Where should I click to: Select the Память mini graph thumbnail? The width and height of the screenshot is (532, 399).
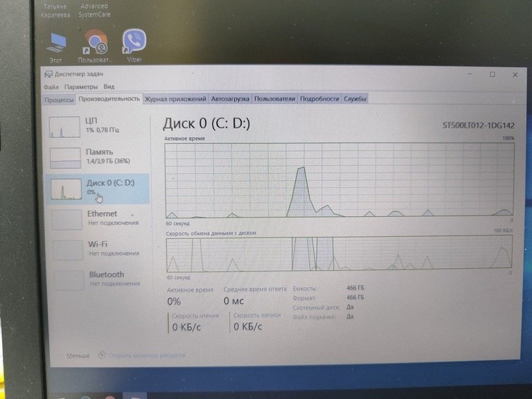point(65,158)
